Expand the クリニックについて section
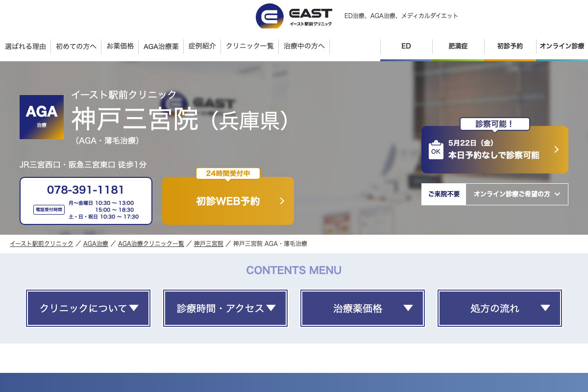This screenshot has height=392, width=588. click(x=88, y=308)
